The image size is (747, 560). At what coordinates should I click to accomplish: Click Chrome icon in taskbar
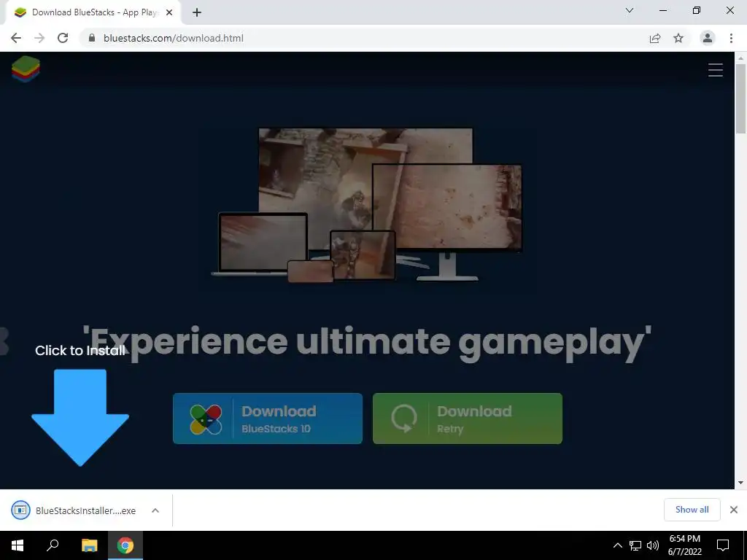125,545
